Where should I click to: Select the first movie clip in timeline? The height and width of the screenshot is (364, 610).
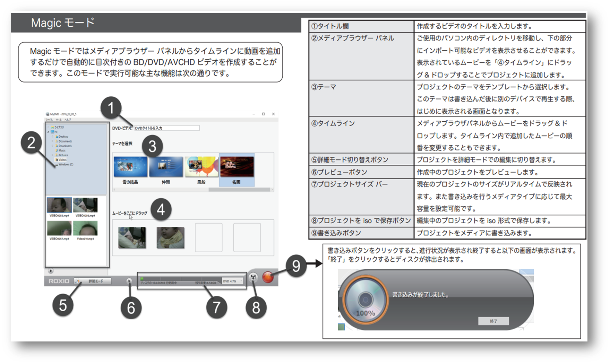tap(132, 237)
